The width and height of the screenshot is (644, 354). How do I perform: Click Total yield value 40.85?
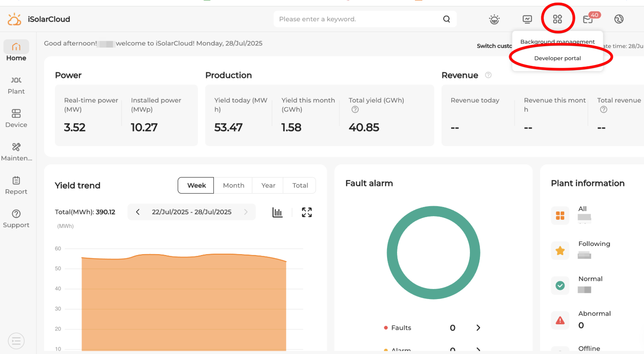(364, 127)
